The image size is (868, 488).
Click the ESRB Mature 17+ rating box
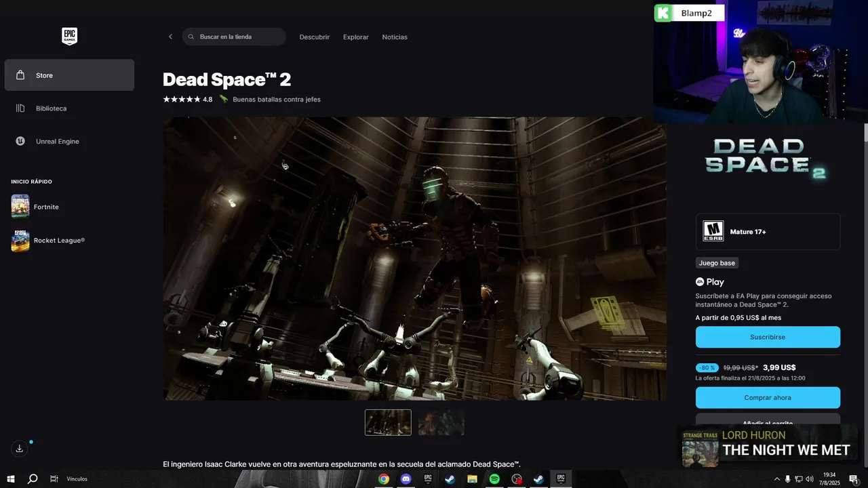pos(768,232)
